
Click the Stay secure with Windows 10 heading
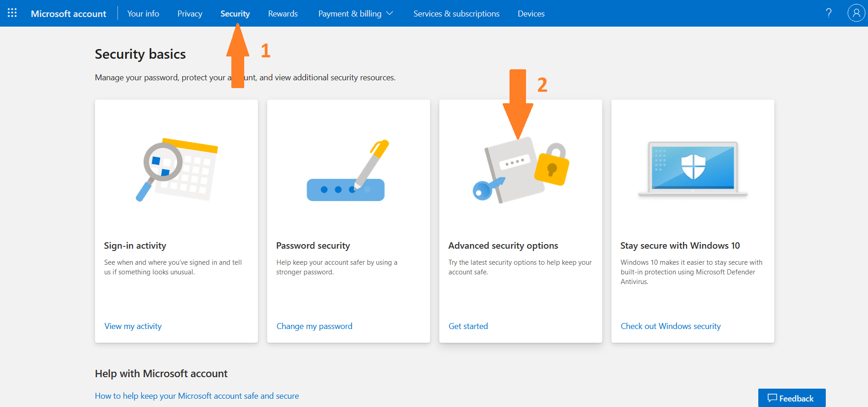tap(680, 245)
